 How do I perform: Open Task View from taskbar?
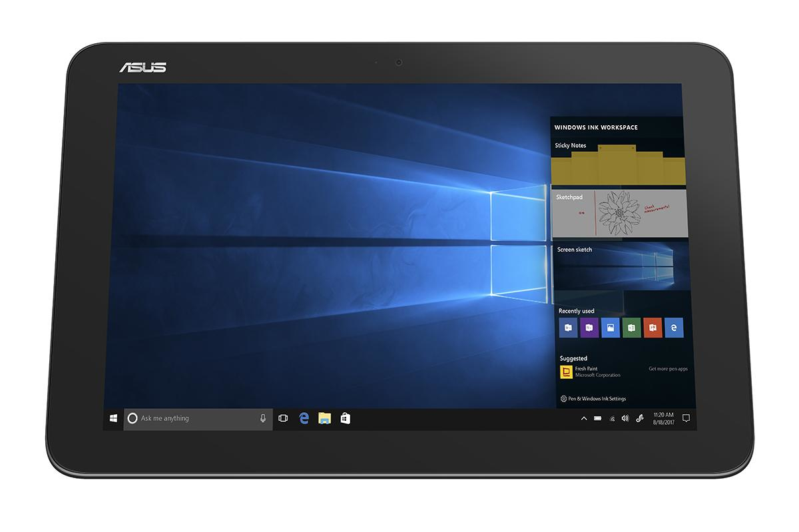click(283, 418)
